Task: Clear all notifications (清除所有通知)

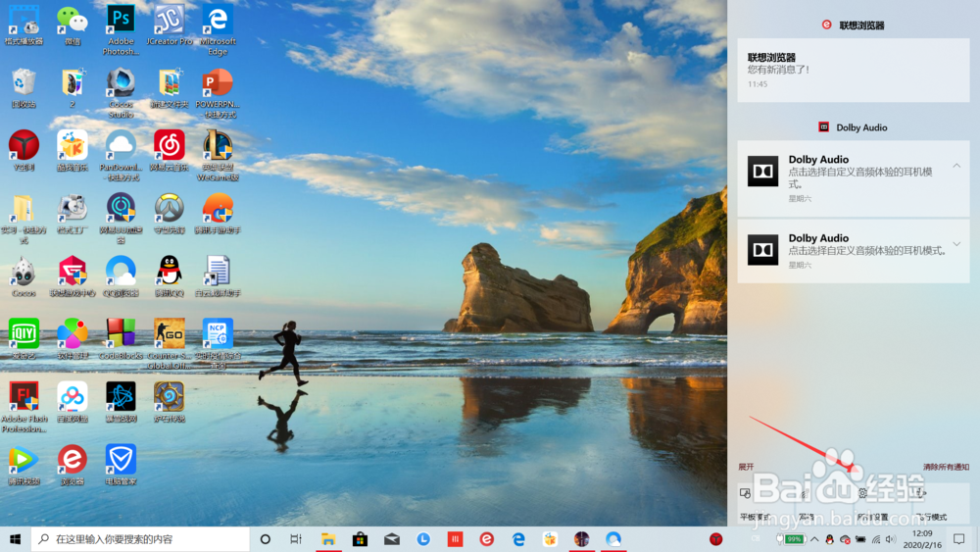Action: 947,467
